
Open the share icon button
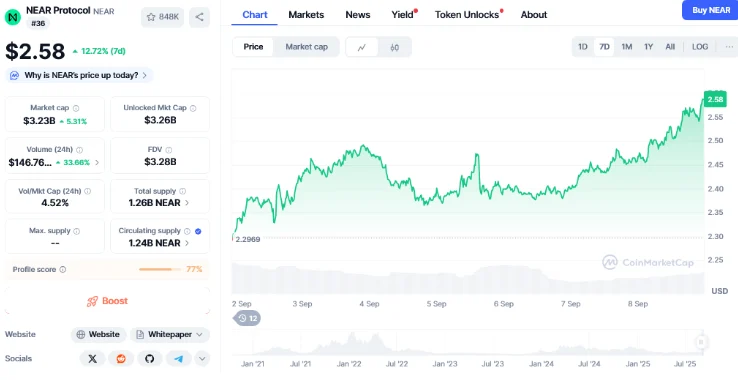pyautogui.click(x=200, y=17)
